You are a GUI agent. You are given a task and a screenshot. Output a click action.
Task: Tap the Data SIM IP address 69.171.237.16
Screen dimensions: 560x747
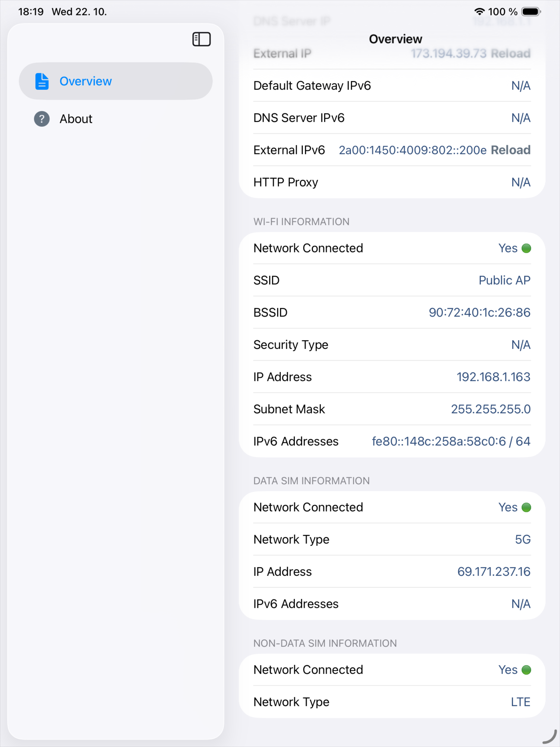tap(494, 571)
